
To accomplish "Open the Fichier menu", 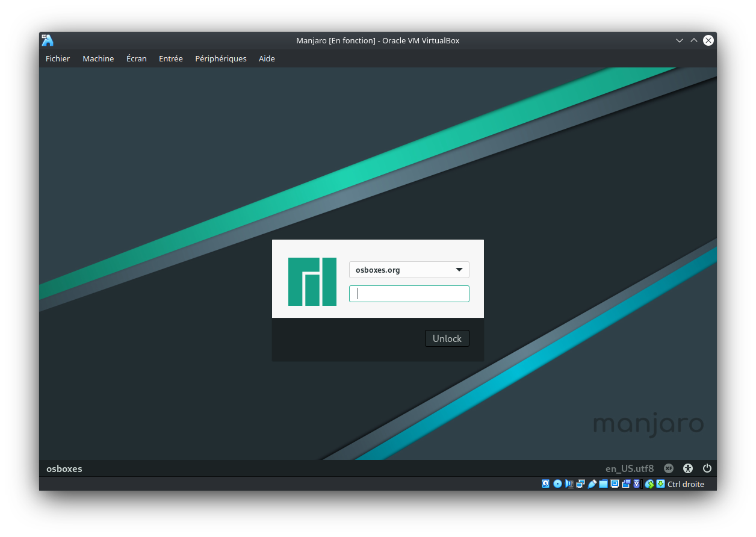I will (58, 58).
